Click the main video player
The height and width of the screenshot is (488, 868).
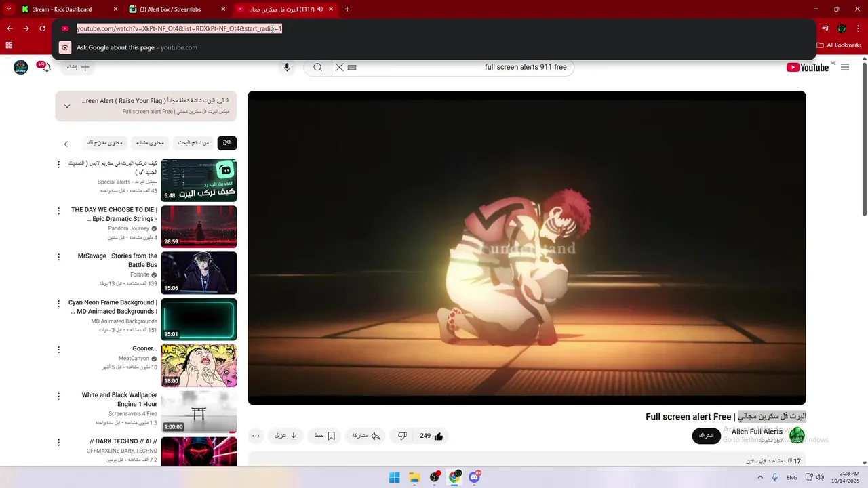pyautogui.click(x=527, y=247)
